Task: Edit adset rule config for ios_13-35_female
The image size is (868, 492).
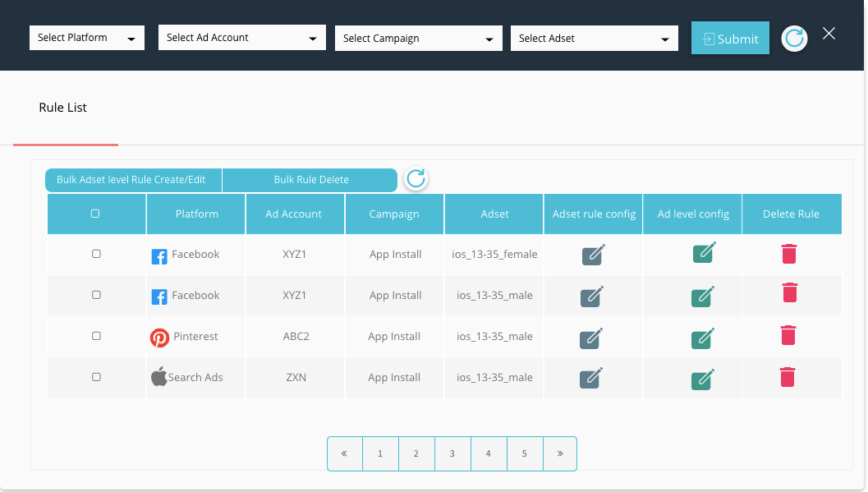Action: click(x=593, y=255)
